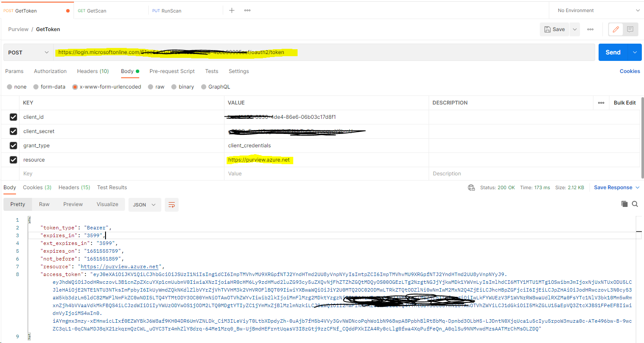Select the edit pencil icon

[616, 29]
